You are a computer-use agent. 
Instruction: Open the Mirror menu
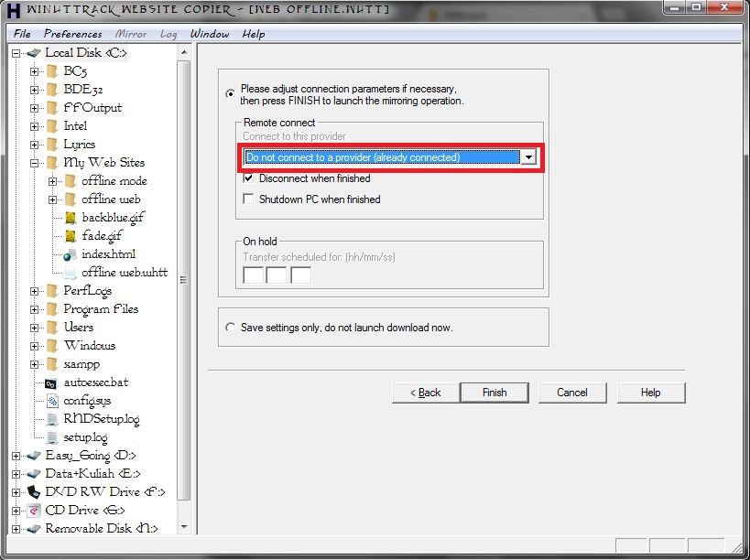[x=131, y=34]
